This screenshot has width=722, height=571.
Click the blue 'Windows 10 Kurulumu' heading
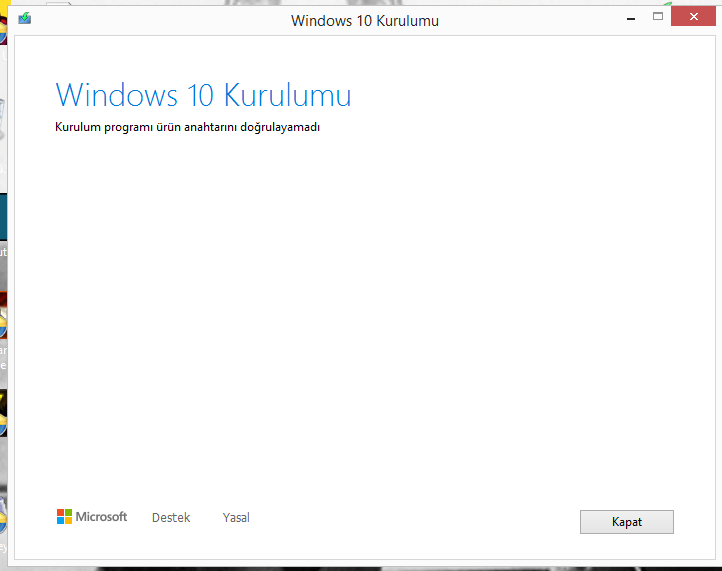click(x=203, y=95)
